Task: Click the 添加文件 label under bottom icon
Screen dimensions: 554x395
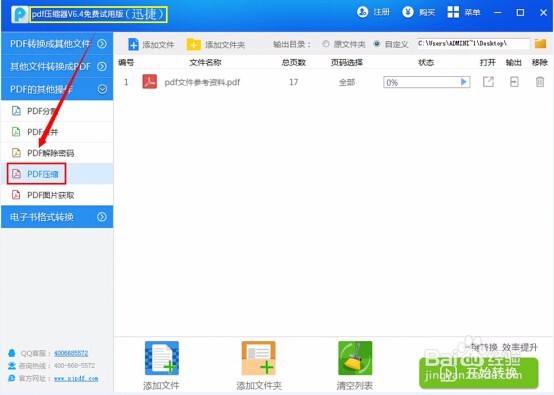Action: coord(161,385)
